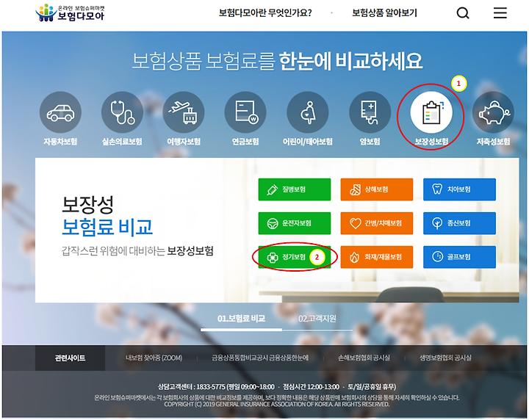Switch to the 01.보험료 비교 tab

click(x=241, y=319)
